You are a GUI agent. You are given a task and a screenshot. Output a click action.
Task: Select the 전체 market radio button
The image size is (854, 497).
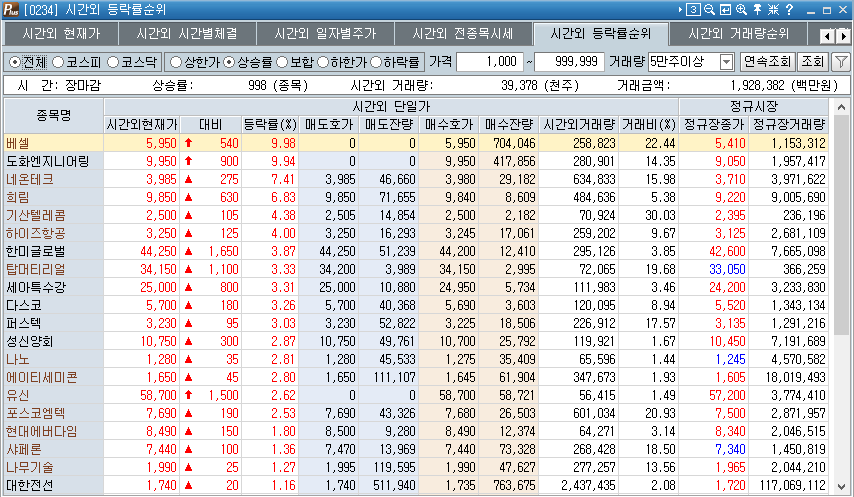15,62
